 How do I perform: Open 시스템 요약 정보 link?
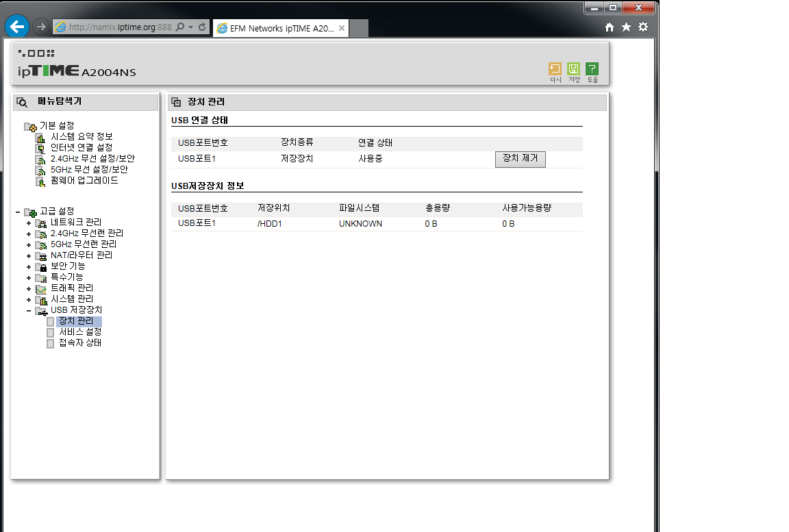(x=82, y=137)
